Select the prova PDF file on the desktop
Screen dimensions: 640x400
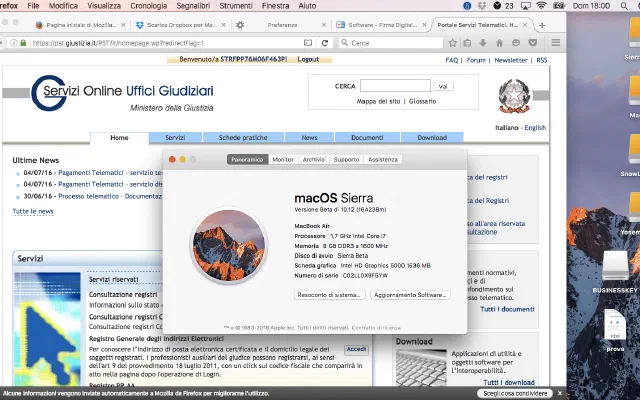click(615, 325)
